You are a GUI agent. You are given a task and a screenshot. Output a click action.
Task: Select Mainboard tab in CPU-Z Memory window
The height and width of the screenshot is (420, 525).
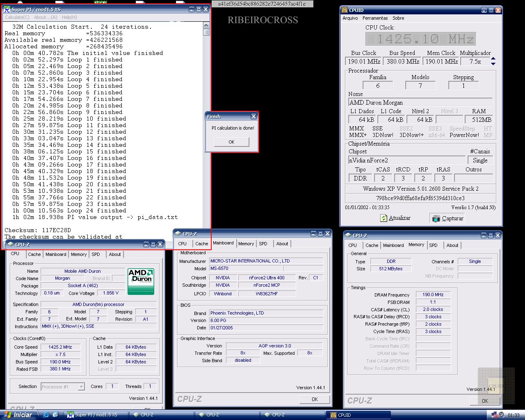point(393,245)
